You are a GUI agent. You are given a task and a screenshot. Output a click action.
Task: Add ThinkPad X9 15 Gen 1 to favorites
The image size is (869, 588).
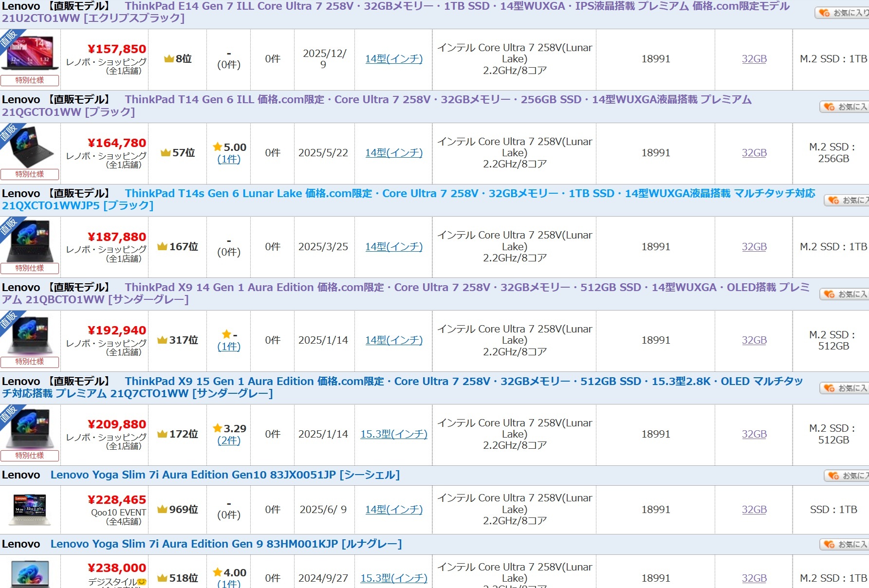(x=846, y=388)
